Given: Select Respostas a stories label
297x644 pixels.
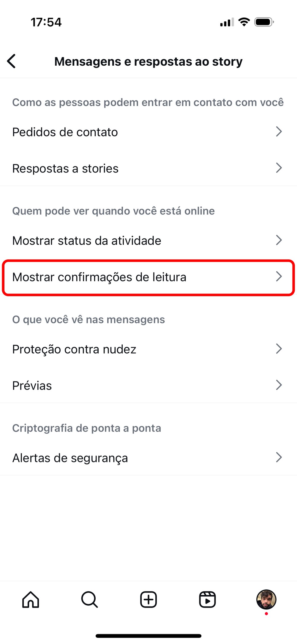Looking at the screenshot, I should click(x=65, y=168).
